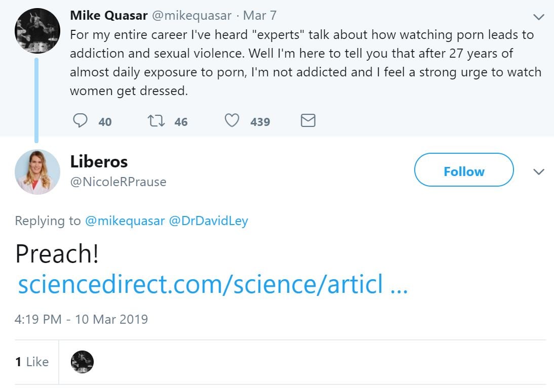Open the Mike Quasar display name

pos(108,15)
